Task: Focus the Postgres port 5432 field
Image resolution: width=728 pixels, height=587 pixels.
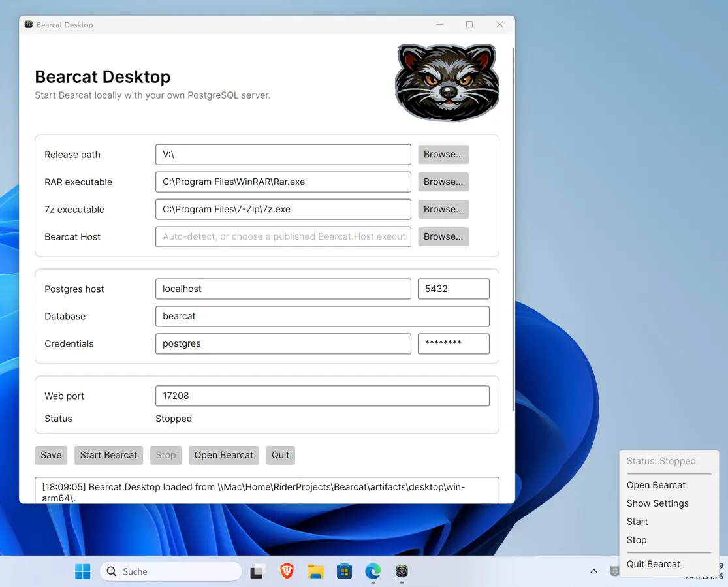Action: (x=454, y=289)
